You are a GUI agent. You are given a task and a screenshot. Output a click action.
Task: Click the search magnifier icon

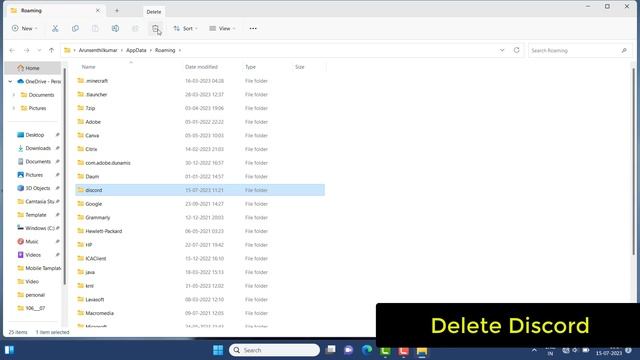pyautogui.click(x=624, y=51)
